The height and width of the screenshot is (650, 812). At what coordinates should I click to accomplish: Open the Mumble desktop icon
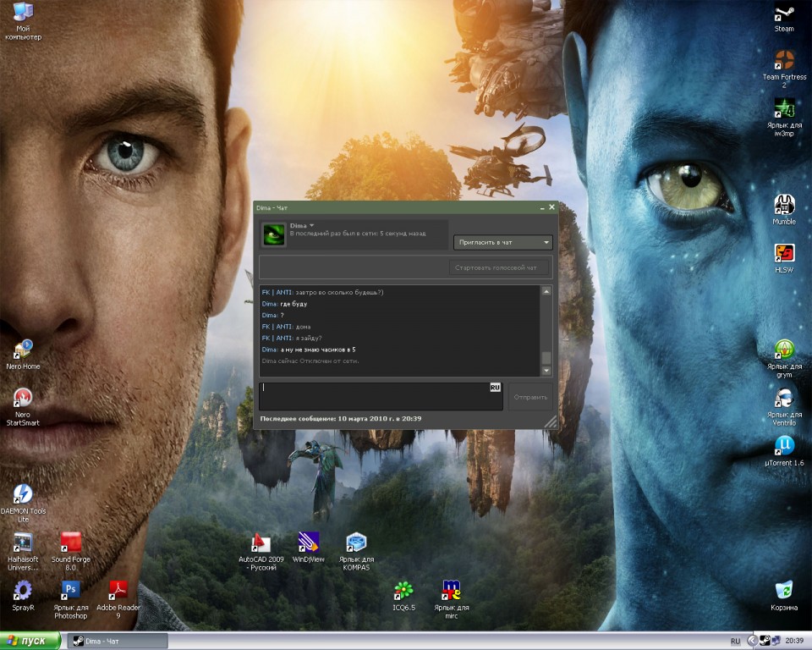pos(784,209)
